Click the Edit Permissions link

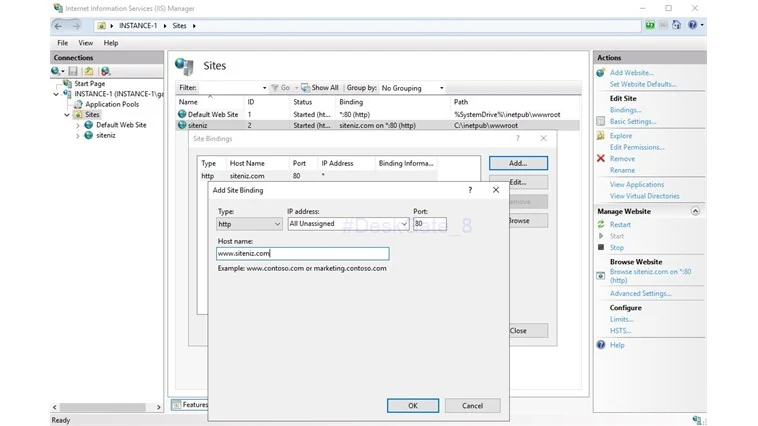tap(637, 147)
